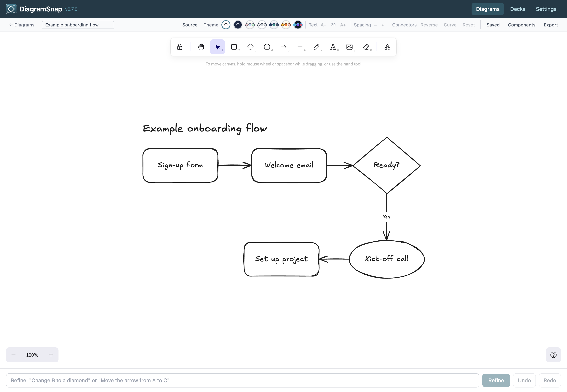Switch to the Diagrams tab
This screenshot has height=392, width=567.
[x=487, y=9]
